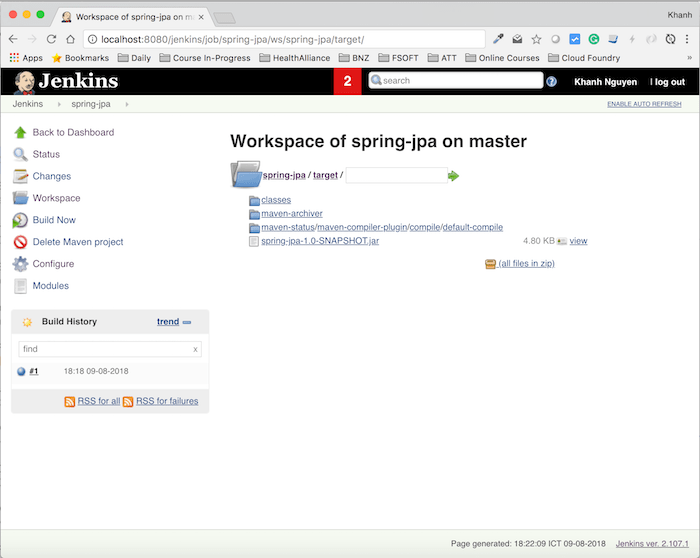This screenshot has height=558, width=700.
Task: Focus the Jenkins search box
Action: pos(456,80)
